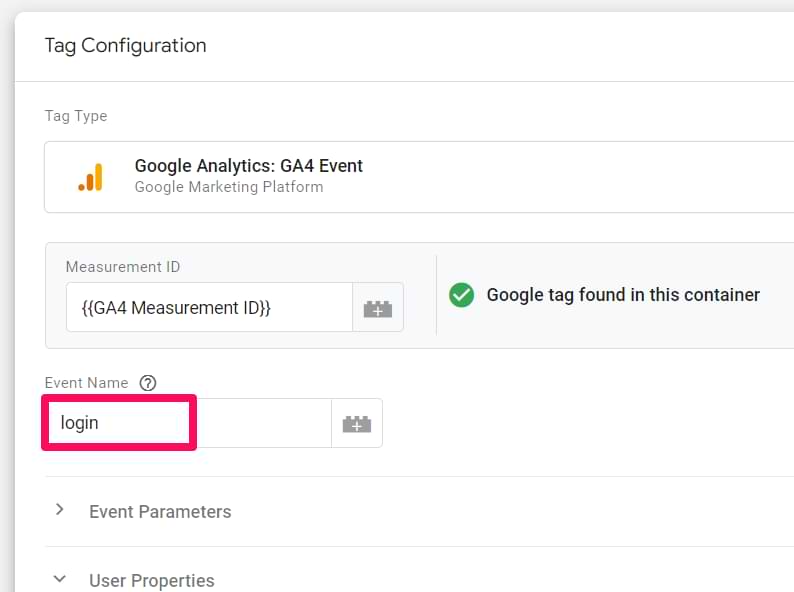
Task: Click the Tag Configuration heading
Action: 126,46
